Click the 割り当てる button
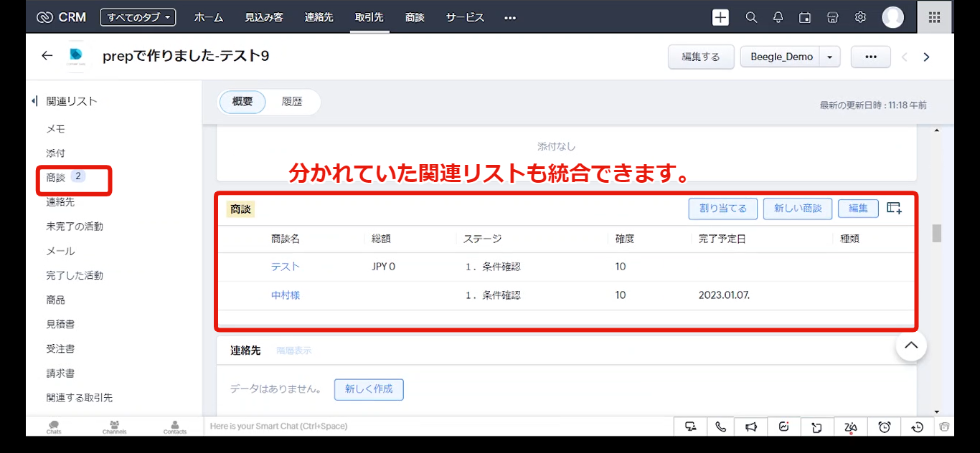The width and height of the screenshot is (980, 453). (x=722, y=209)
